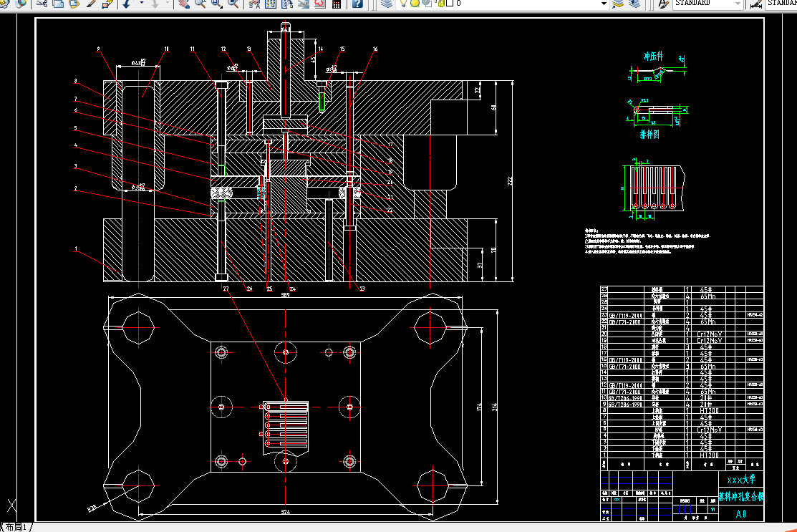
Task: Toggle layer 0 freeze sun icon
Action: tap(415, 4)
